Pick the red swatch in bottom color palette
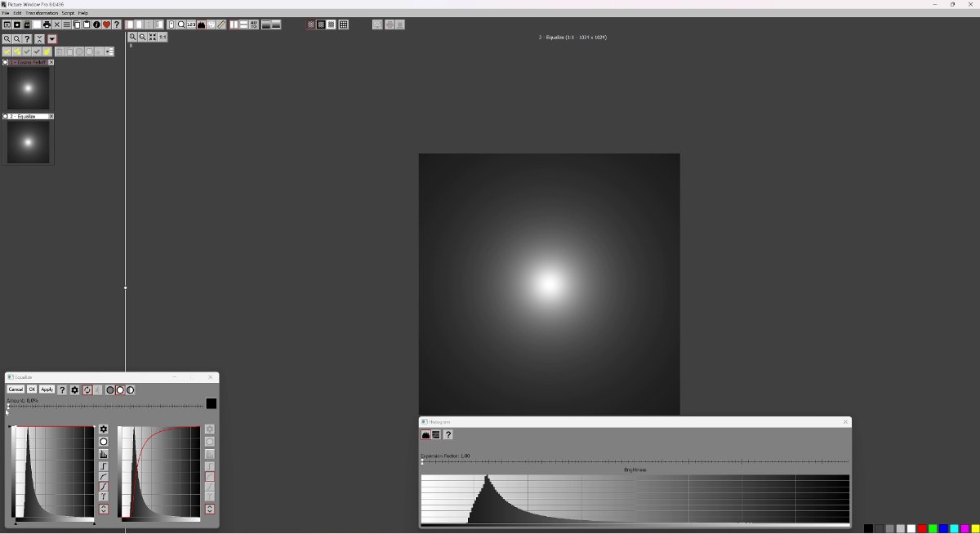980x534 pixels. point(922,529)
